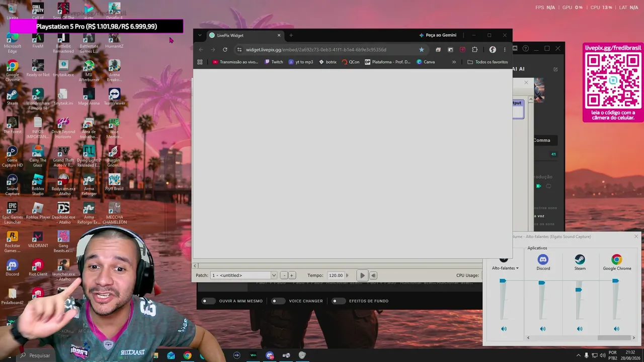The height and width of the screenshot is (362, 644).
Task: Click the rewind button beside play
Action: pyautogui.click(x=373, y=276)
